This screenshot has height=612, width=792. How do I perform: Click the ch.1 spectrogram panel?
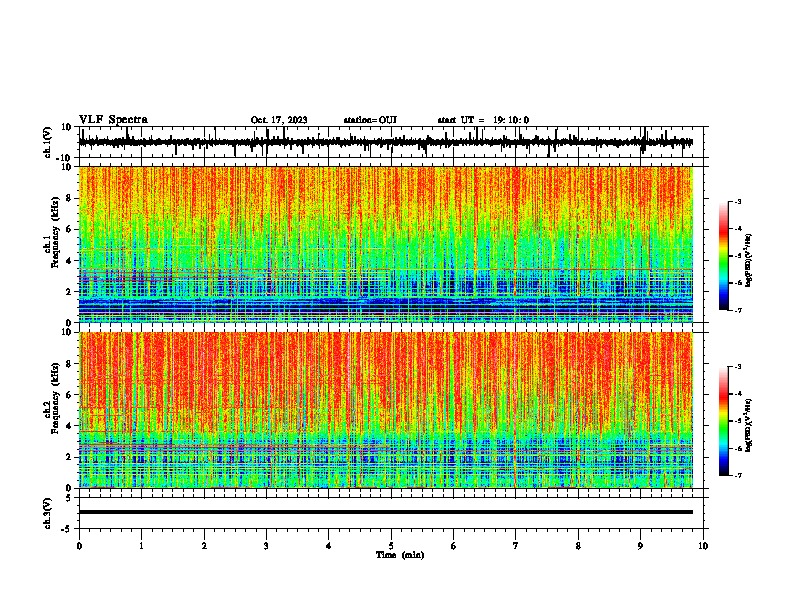pos(385,244)
